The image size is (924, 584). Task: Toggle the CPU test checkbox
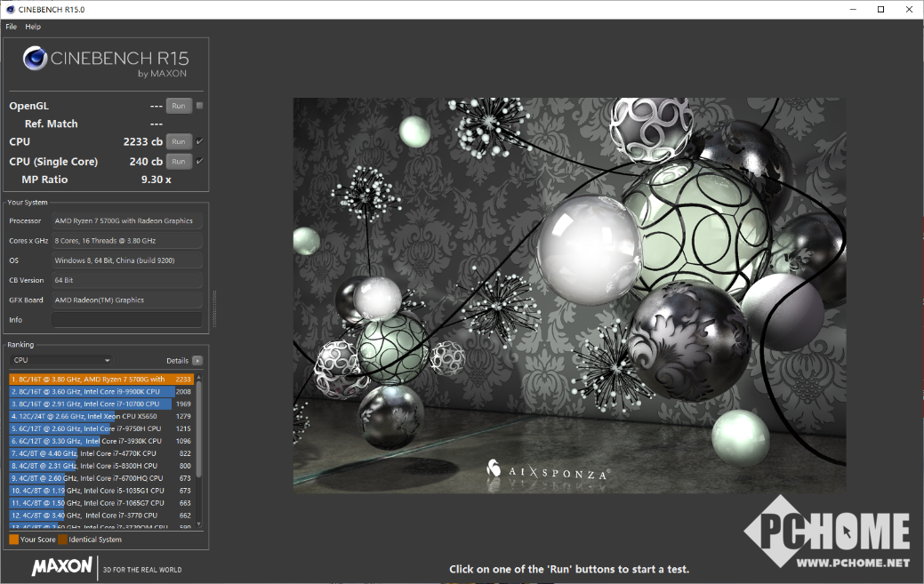click(200, 141)
